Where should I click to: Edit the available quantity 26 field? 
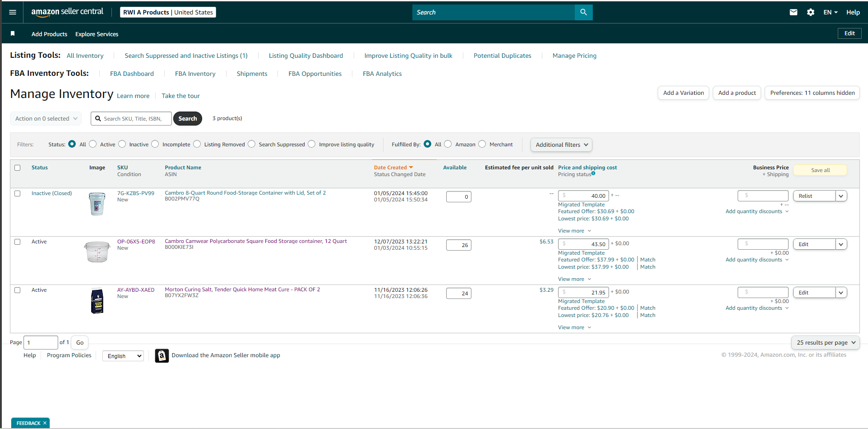pyautogui.click(x=459, y=245)
